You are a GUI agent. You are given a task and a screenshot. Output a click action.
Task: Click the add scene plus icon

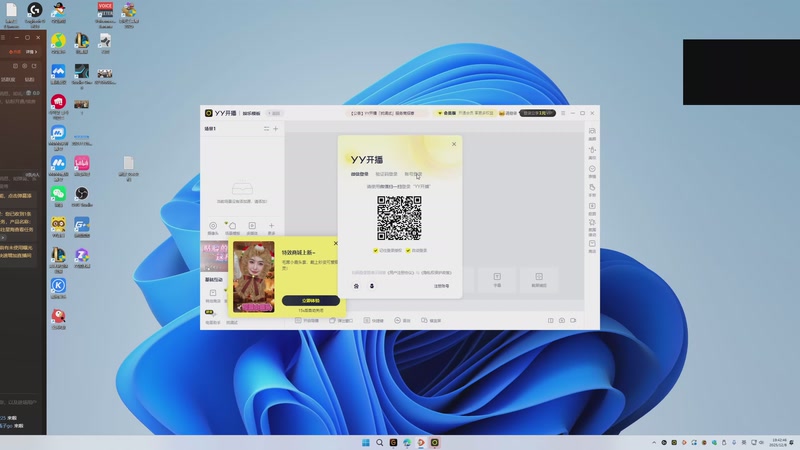tap(276, 129)
